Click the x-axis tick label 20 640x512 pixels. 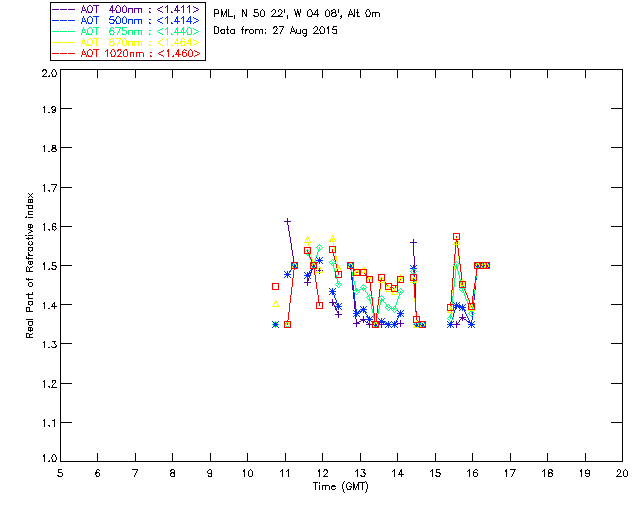(x=622, y=473)
